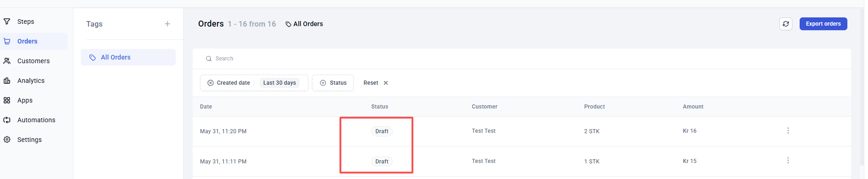Click the Created date filter label
This screenshot has height=179, width=868.
pos(233,83)
